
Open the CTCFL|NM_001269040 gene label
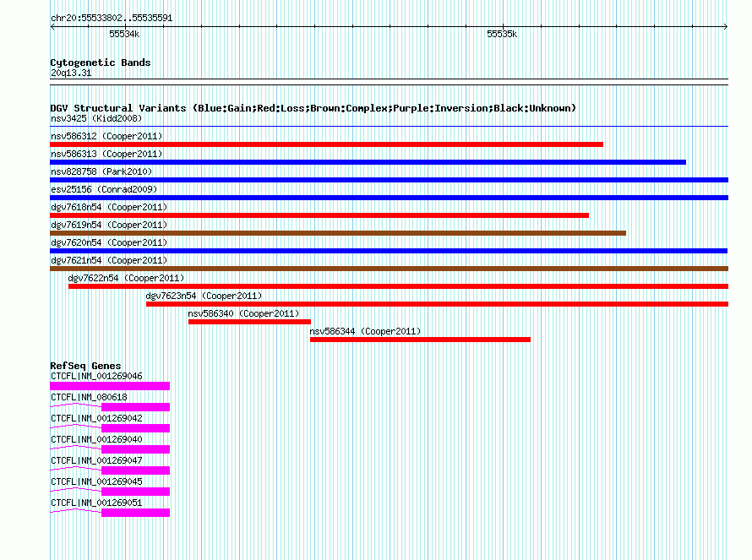(96, 440)
